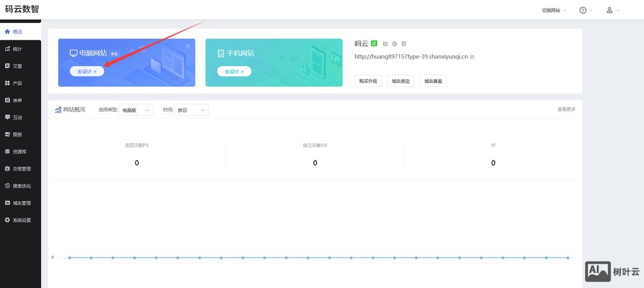
Task: Click the 浏览次数PV label
Action: click(x=137, y=145)
